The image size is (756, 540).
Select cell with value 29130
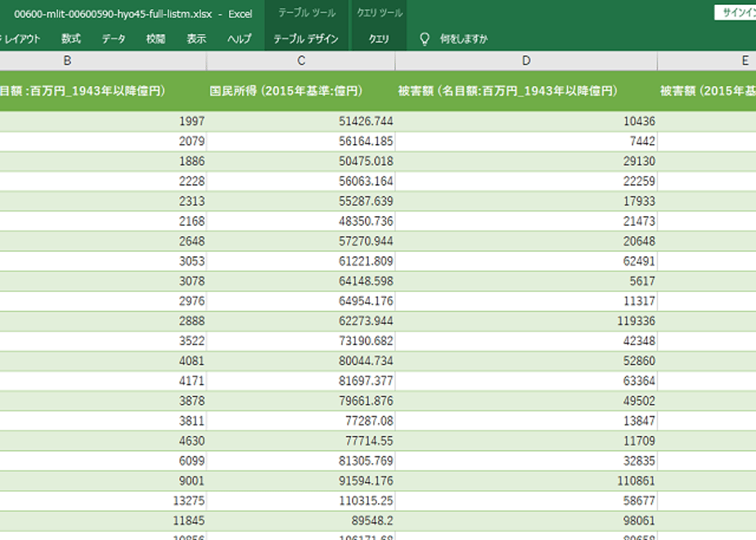coord(526,161)
